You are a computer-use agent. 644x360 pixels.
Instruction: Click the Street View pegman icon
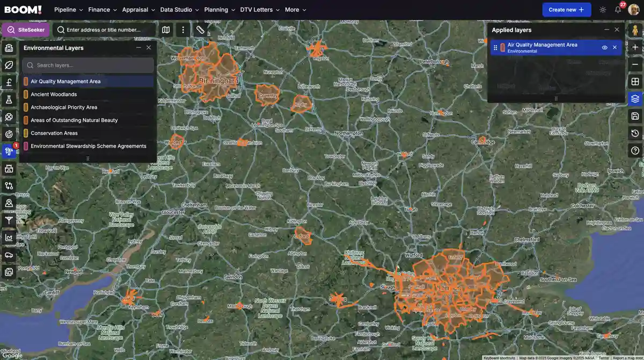pos(635,30)
